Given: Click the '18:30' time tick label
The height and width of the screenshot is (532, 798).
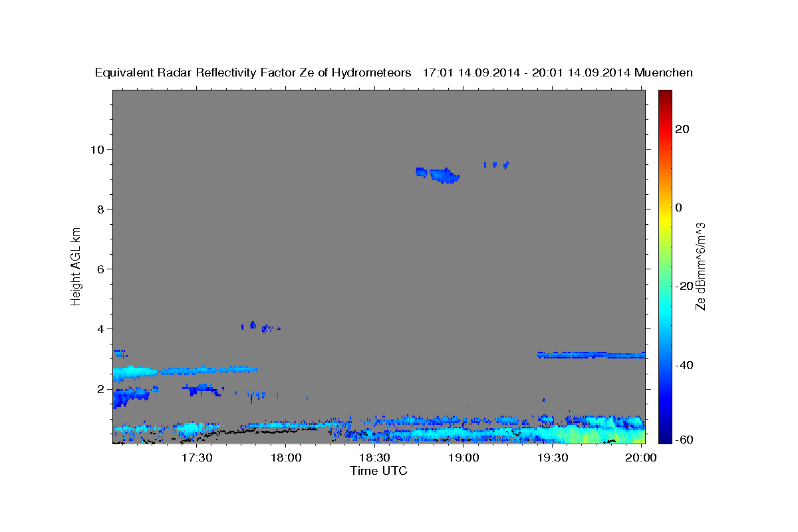Looking at the screenshot, I should [x=375, y=458].
